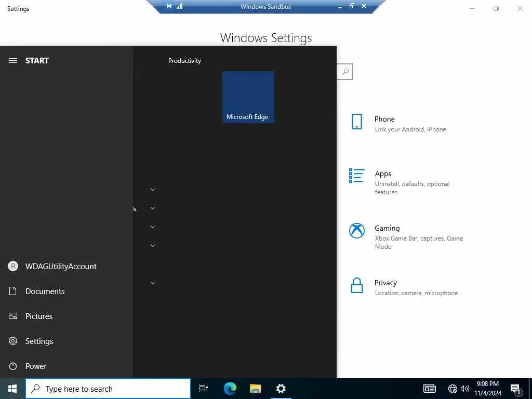Select the Productivity group header
Viewport: 532px width, 399px height.
click(x=184, y=61)
